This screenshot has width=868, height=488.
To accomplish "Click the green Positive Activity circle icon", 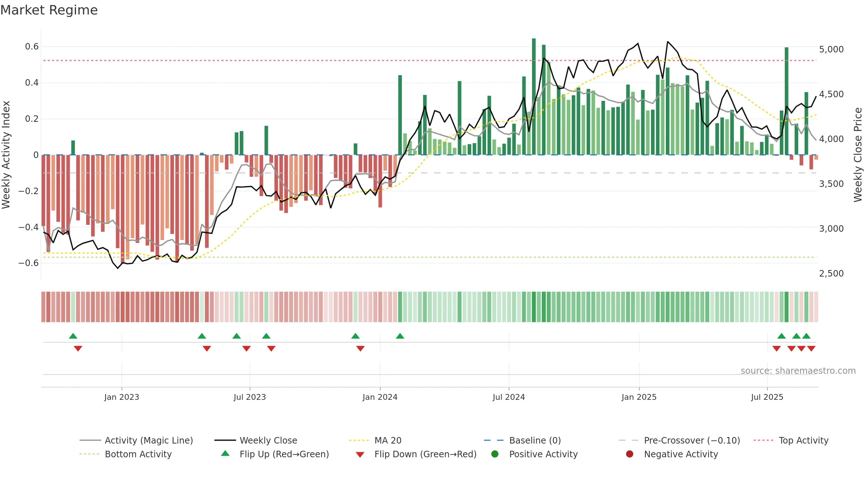I will point(495,454).
